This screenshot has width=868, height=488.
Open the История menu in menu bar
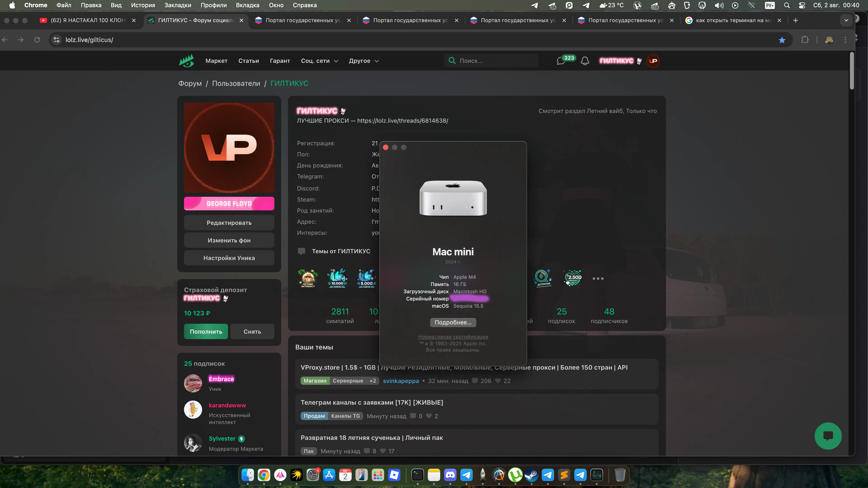[x=143, y=5]
